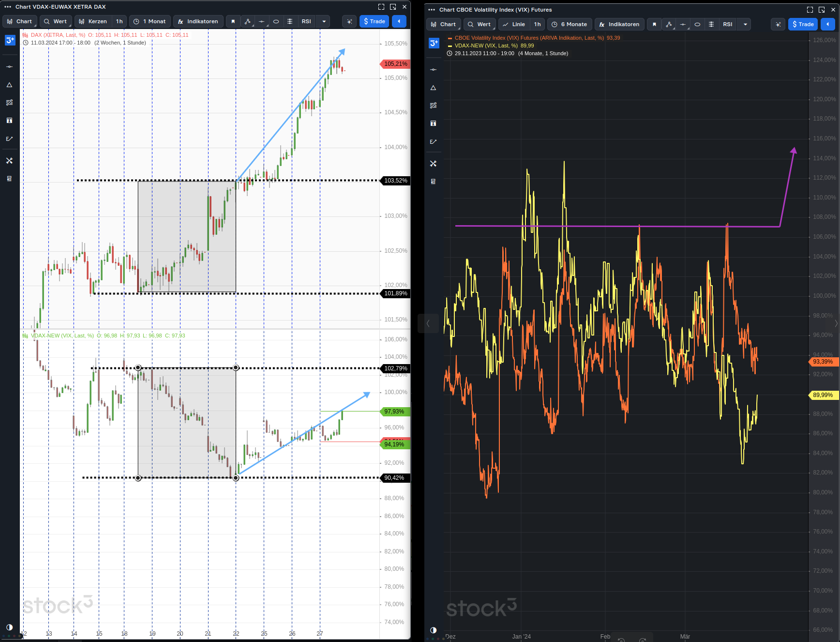The height and width of the screenshot is (642, 840).
Task: Select the ellipse tool in the DAX toolbar
Action: tap(276, 21)
